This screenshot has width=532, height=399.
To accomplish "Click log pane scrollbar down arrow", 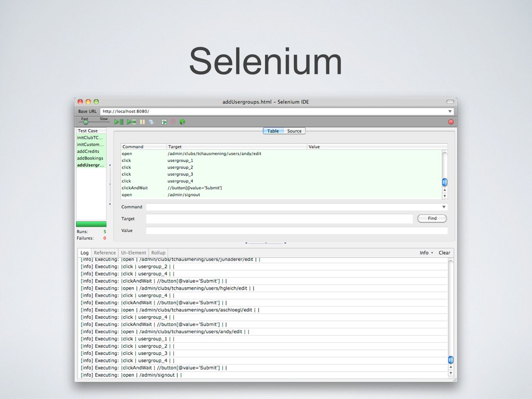I will click(x=451, y=373).
